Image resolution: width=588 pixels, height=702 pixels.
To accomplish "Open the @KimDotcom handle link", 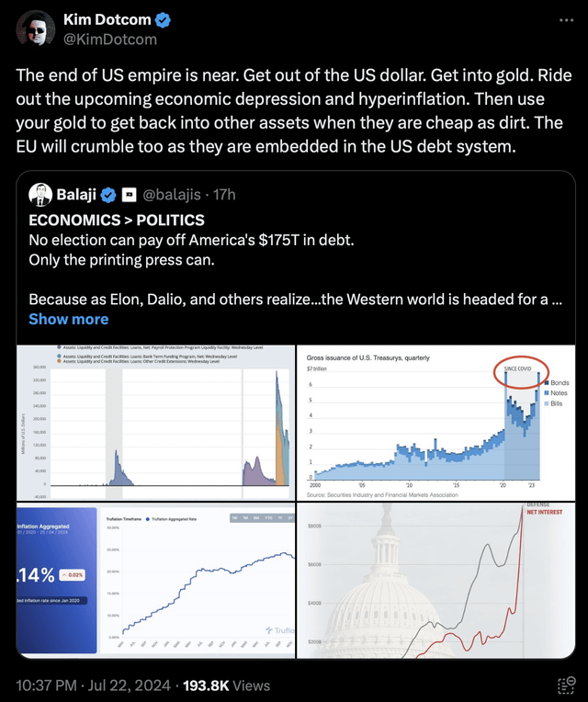I will tap(109, 40).
